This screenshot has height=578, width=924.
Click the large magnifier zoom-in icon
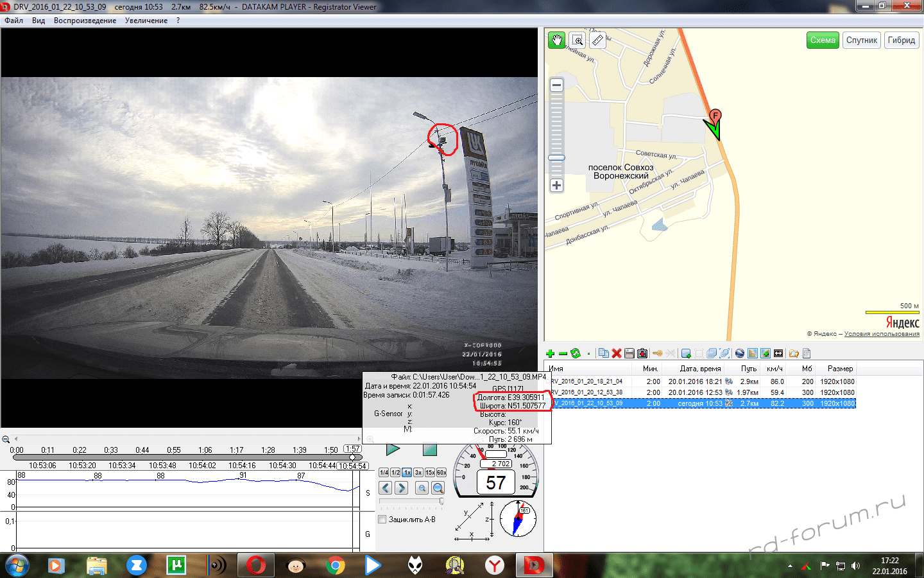point(438,488)
